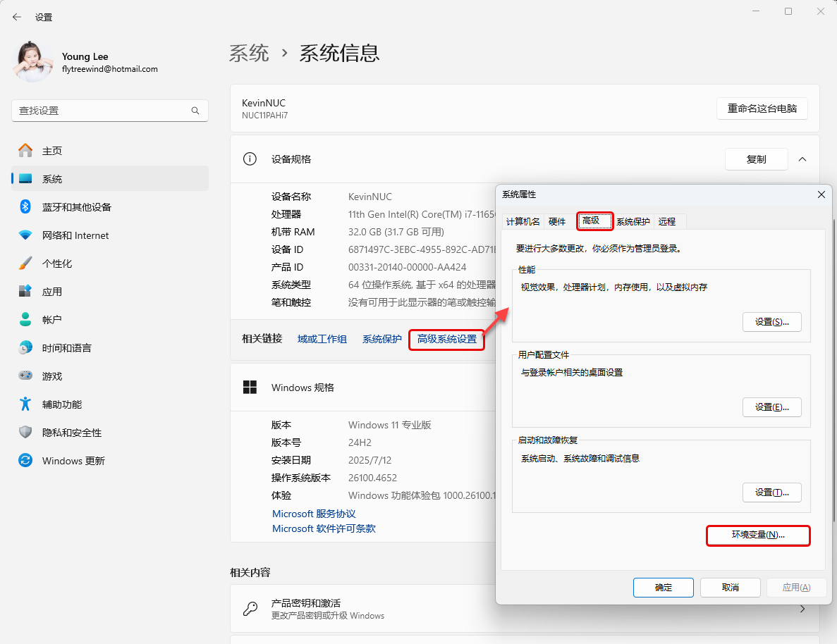Open the 辅助功能 accessibility icon
837x644 pixels.
25,404
